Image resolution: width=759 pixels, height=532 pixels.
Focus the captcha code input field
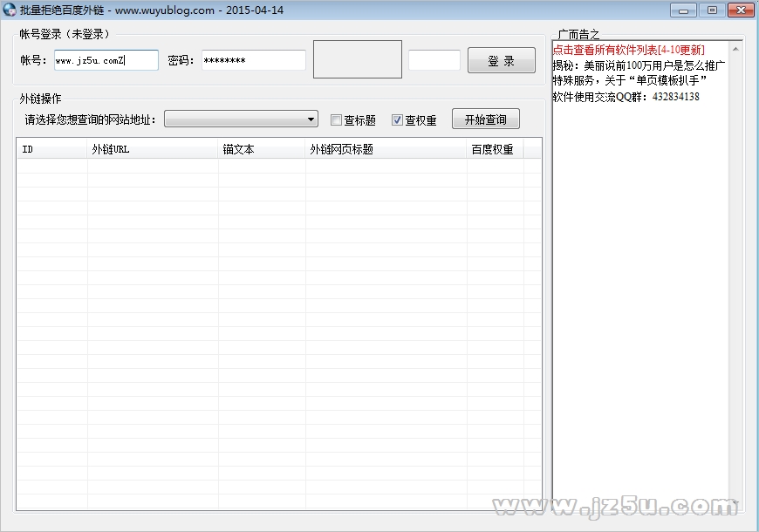click(434, 60)
